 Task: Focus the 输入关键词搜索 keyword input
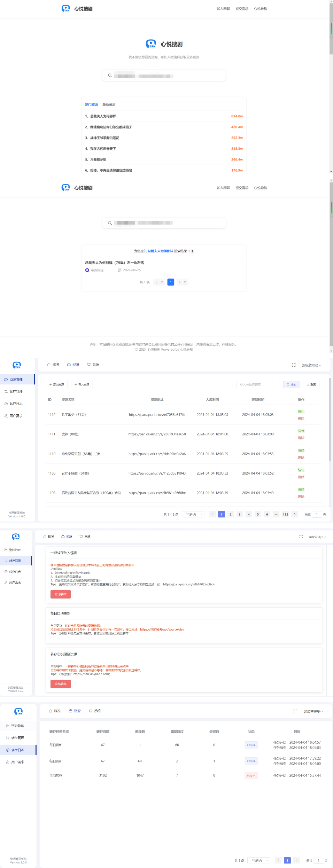(258, 385)
